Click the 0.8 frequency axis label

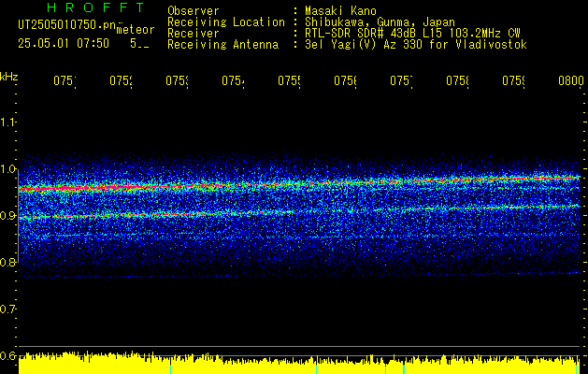[x=8, y=262]
